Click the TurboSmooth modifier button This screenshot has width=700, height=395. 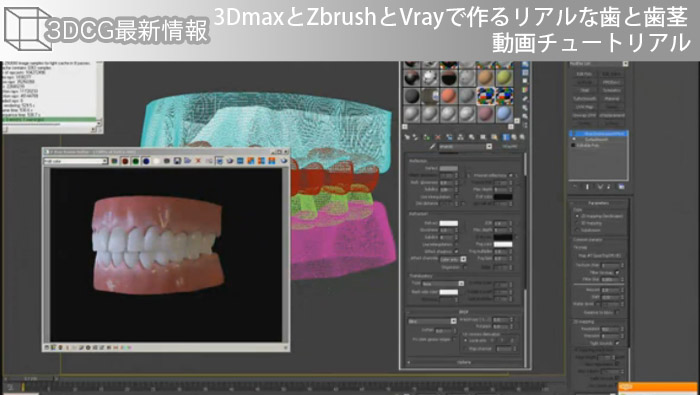(x=584, y=99)
